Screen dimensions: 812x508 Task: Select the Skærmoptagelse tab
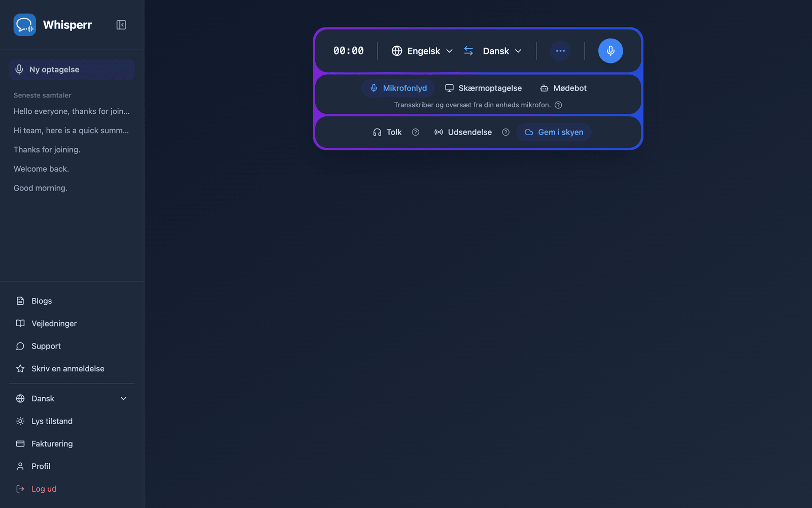484,88
